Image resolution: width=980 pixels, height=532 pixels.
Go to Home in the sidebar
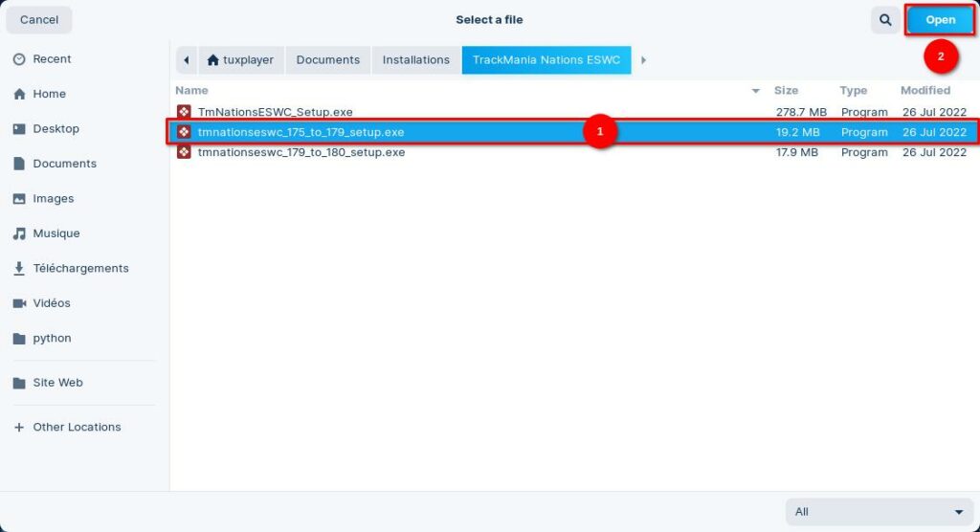[x=49, y=94]
